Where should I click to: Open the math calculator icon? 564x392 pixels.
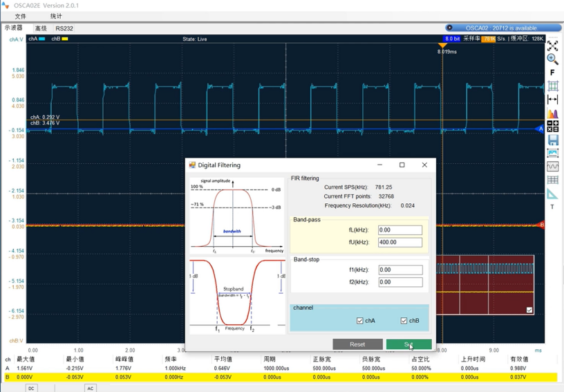point(552,127)
